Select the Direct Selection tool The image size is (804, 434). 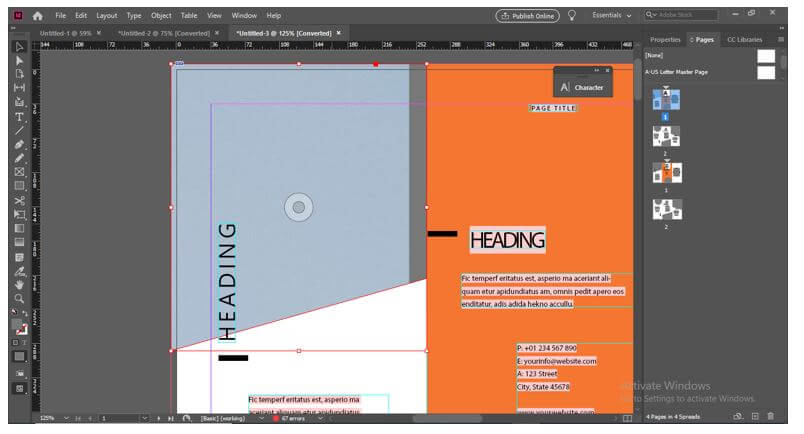click(19, 61)
